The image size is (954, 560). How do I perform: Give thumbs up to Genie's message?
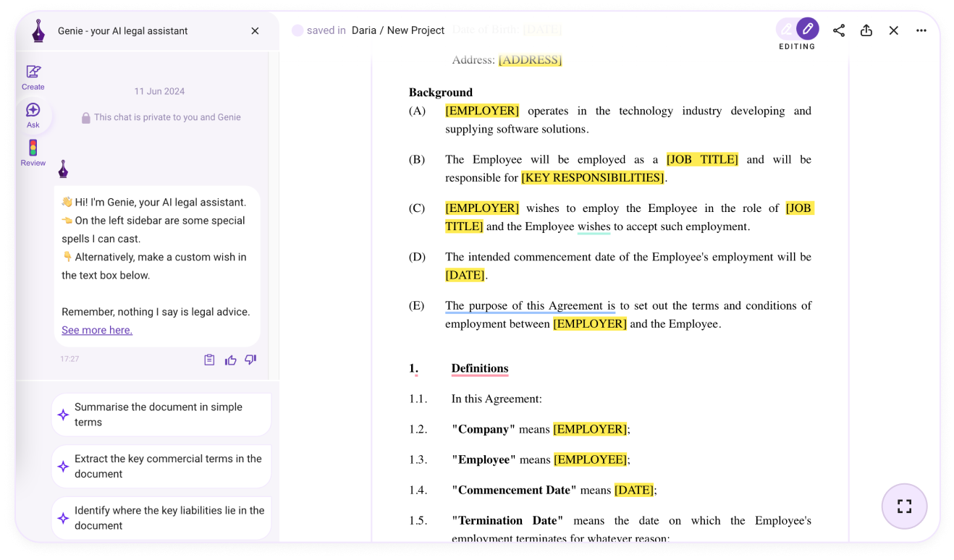coord(230,360)
